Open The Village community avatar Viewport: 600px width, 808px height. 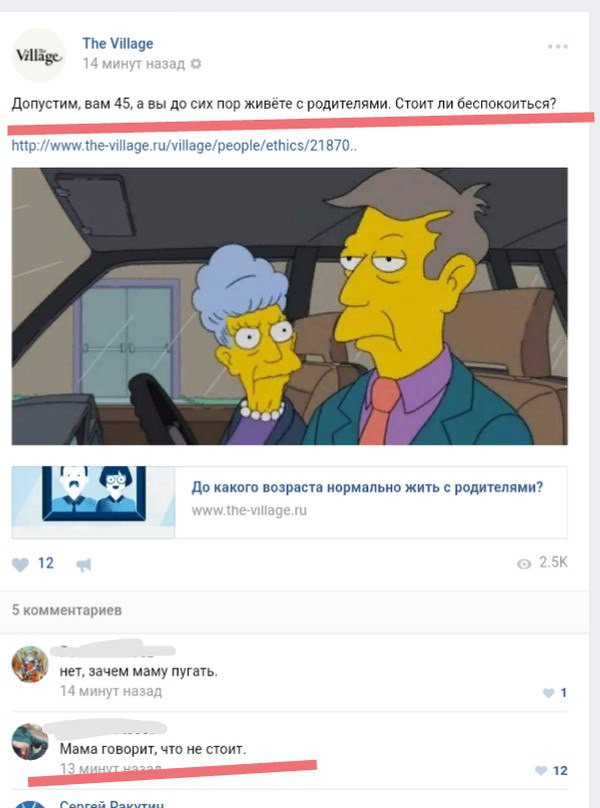39,55
